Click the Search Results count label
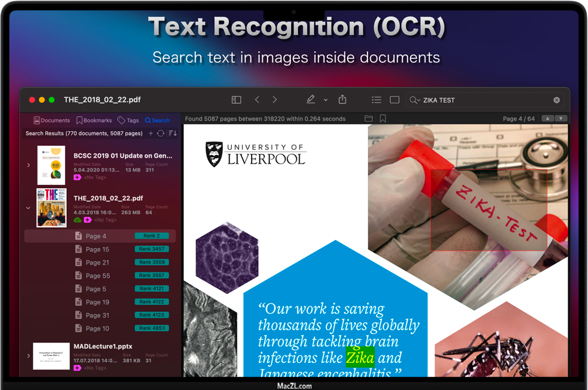 84,133
